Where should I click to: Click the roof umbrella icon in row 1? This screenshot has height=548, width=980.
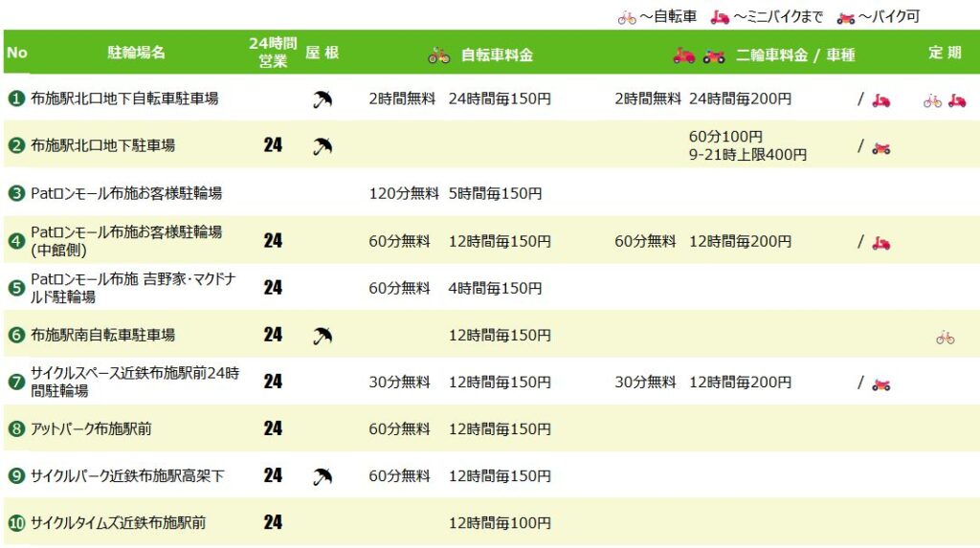[x=323, y=99]
